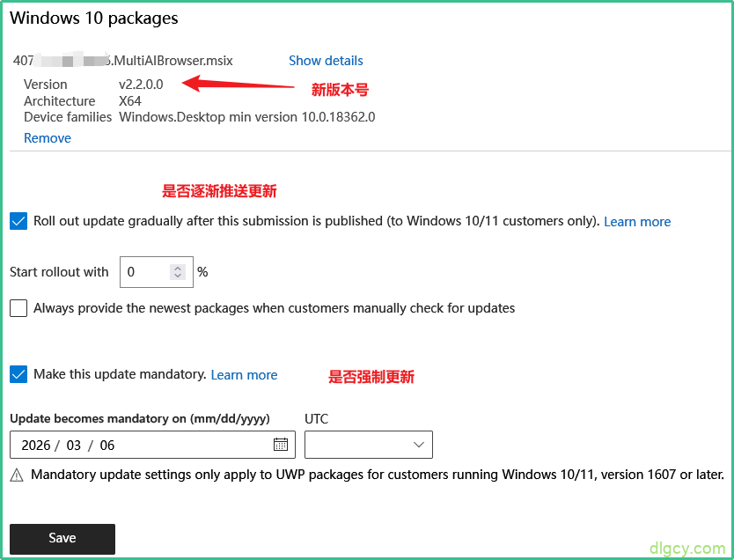This screenshot has width=734, height=560.
Task: Uncheck Roll out update gradually checkbox
Action: [x=18, y=222]
